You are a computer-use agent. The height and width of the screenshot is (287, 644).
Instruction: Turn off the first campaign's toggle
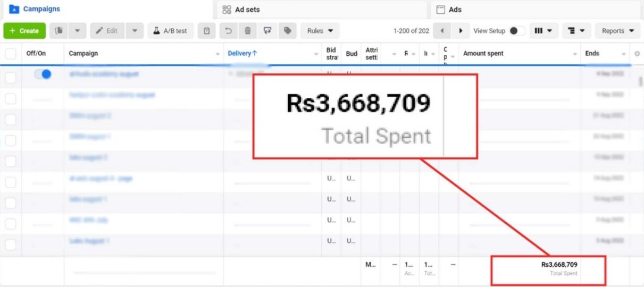(x=43, y=74)
